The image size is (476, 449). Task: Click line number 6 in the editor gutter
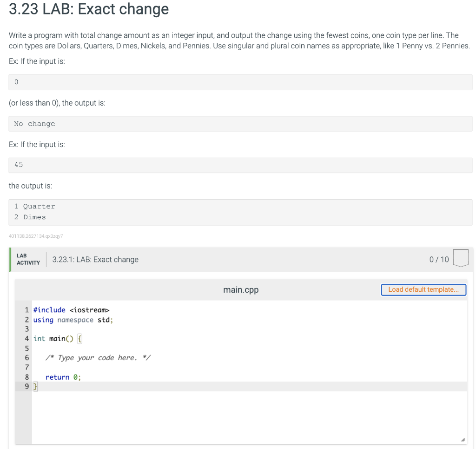tap(26, 357)
